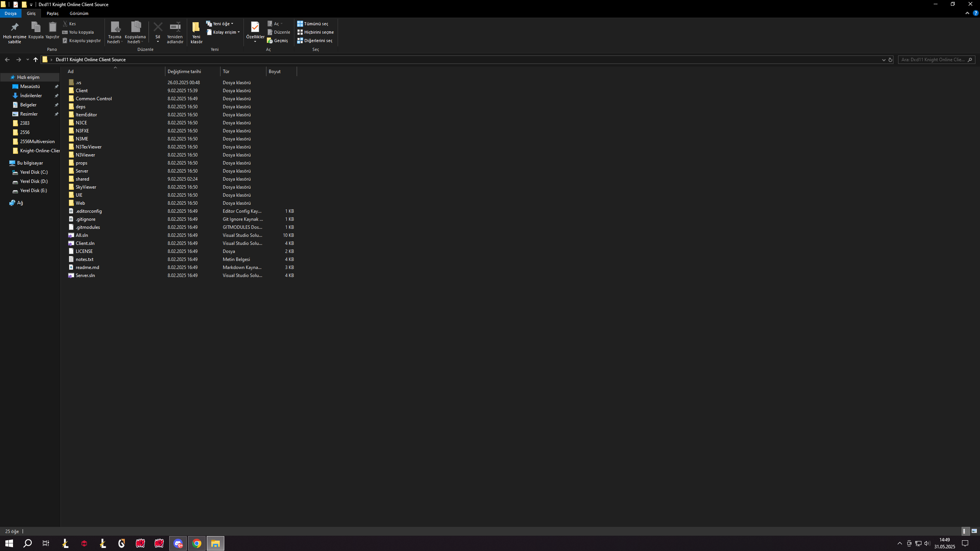Go forward with the forward arrow

[x=18, y=60]
